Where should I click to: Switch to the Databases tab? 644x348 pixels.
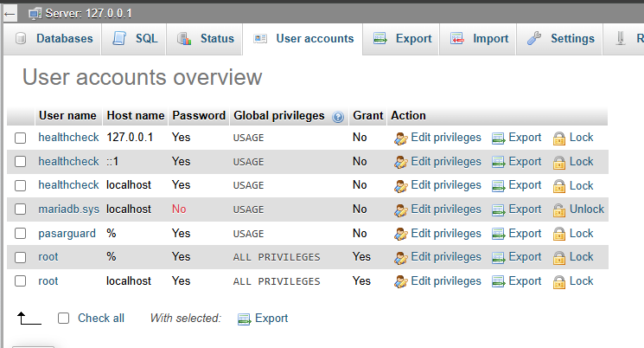pos(54,39)
